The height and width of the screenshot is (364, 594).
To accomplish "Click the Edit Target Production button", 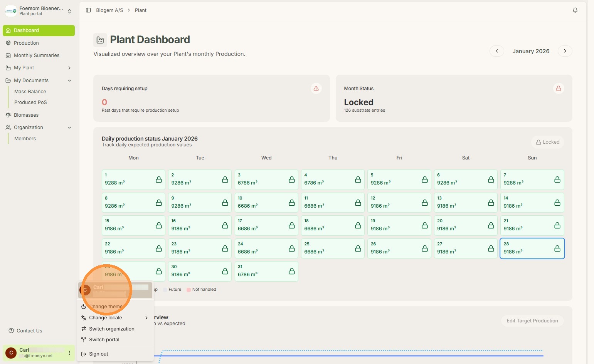I will (x=532, y=321).
